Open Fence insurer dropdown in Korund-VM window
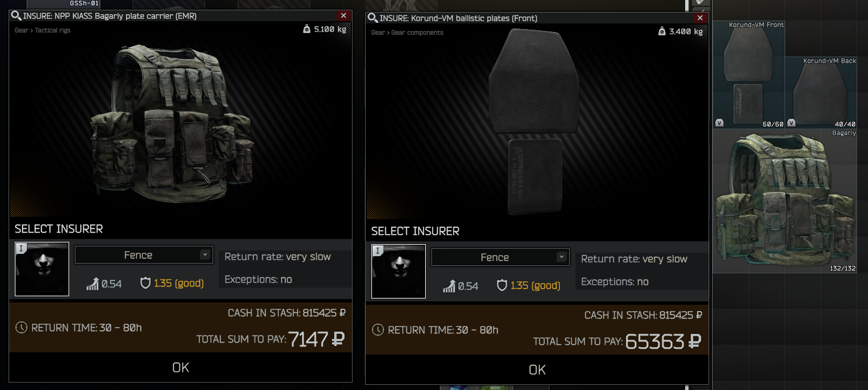 501,257
